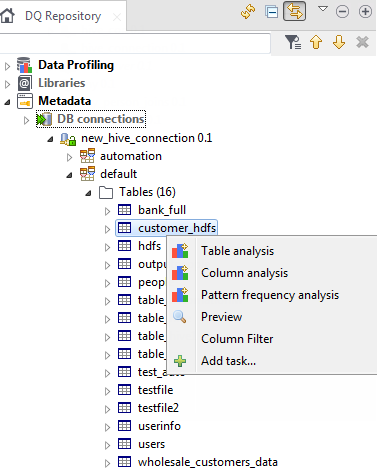Choose Column analysis from context menu
The width and height of the screenshot is (377, 469).
(245, 273)
